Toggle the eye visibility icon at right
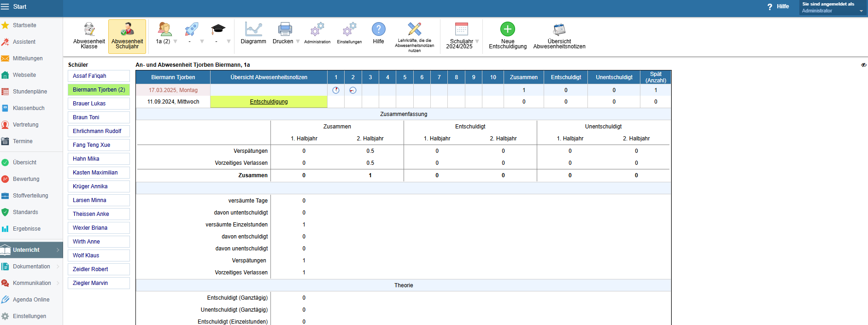868x325 pixels. (863, 65)
